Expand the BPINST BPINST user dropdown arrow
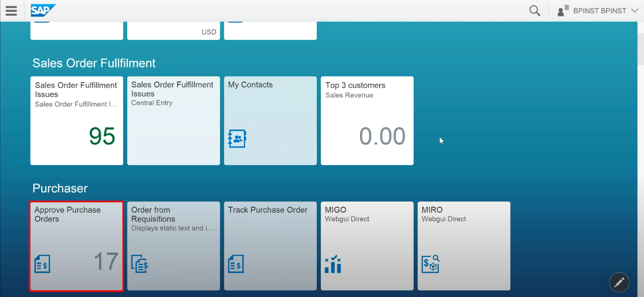The height and width of the screenshot is (297, 644). (x=634, y=11)
